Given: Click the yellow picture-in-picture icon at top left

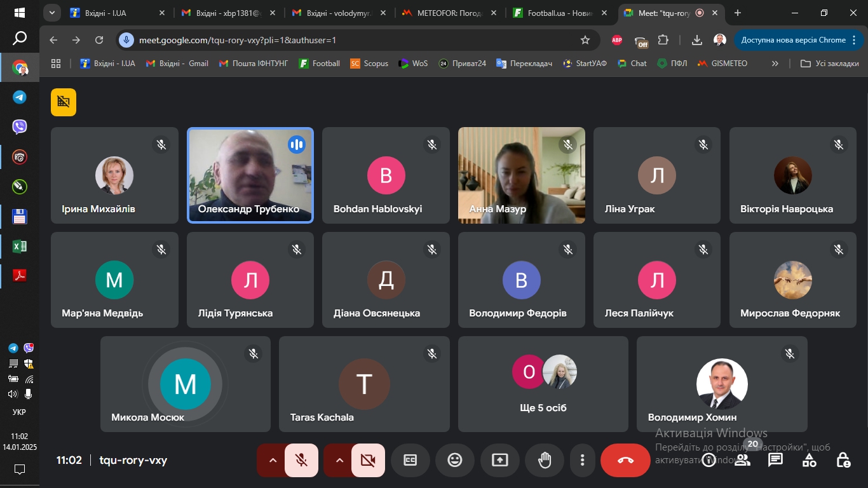Looking at the screenshot, I should point(64,102).
